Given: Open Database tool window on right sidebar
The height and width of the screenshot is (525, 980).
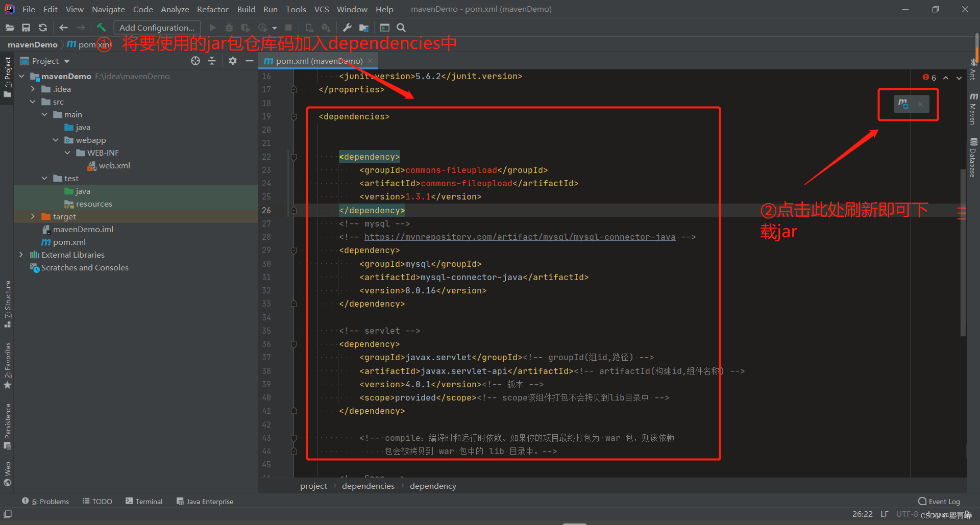Looking at the screenshot, I should (973, 157).
